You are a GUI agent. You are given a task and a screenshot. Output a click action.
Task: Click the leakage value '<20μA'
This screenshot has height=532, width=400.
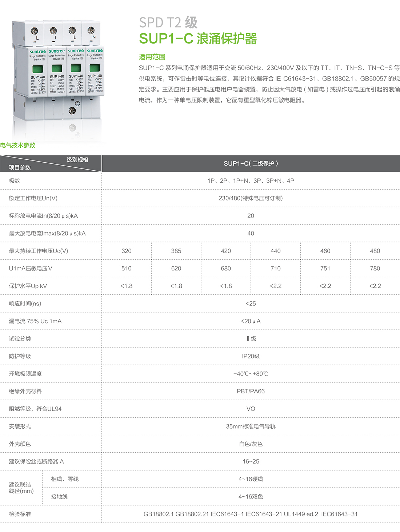[251, 321]
